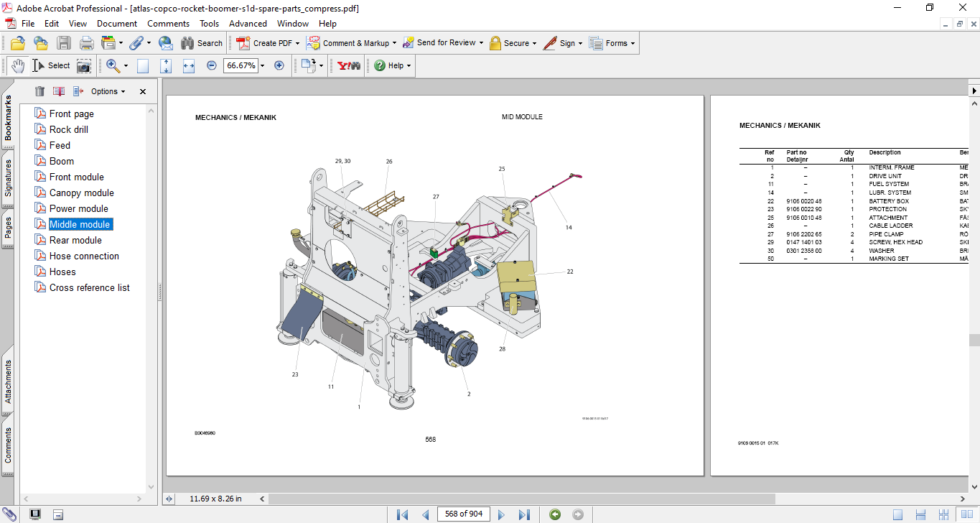Expand the Comment & Markup dropdown
The image size is (980, 523).
click(x=395, y=43)
